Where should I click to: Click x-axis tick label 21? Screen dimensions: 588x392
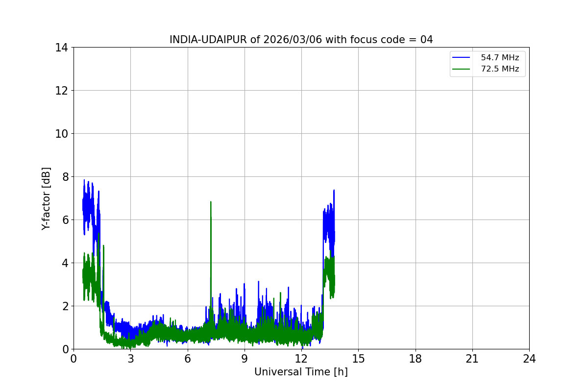click(x=472, y=358)
